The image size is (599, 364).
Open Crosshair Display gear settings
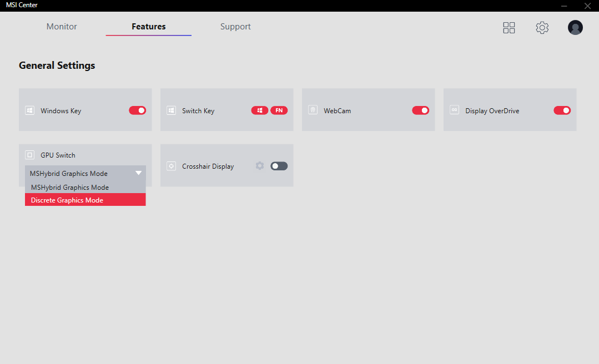[260, 166]
